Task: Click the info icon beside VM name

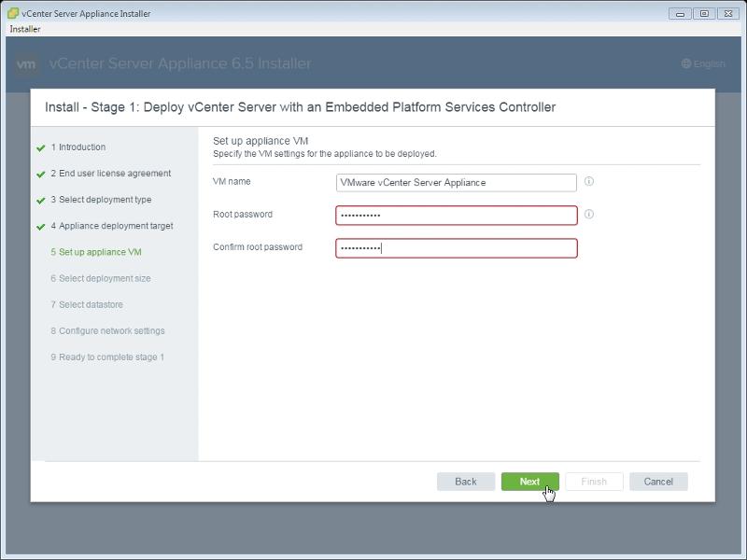Action: pos(589,181)
